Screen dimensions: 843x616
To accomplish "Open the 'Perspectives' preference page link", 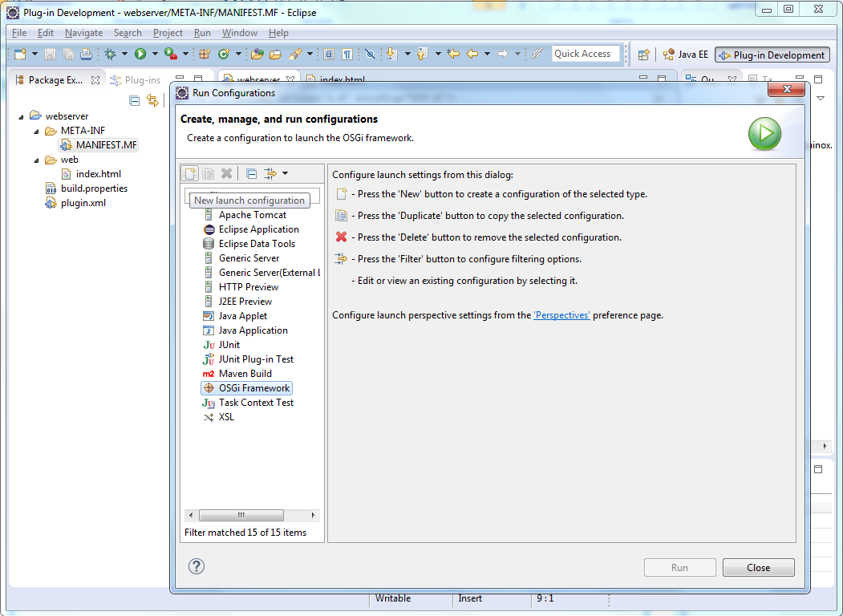I will pyautogui.click(x=561, y=315).
